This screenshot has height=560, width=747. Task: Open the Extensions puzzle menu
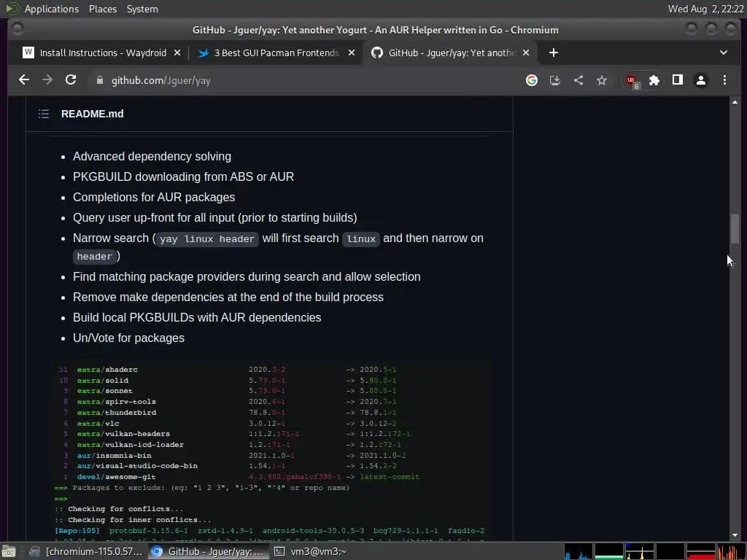click(x=654, y=80)
